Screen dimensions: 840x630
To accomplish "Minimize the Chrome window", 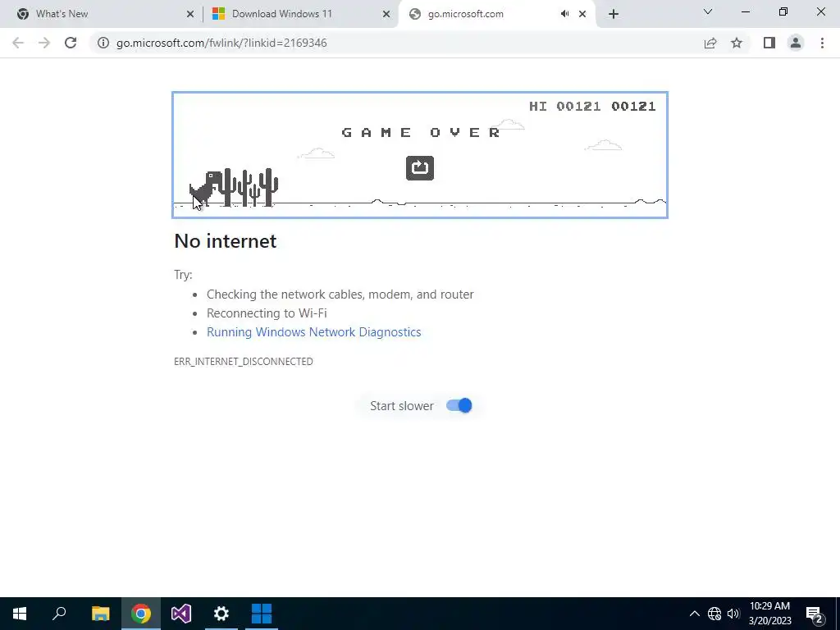I will (x=745, y=11).
